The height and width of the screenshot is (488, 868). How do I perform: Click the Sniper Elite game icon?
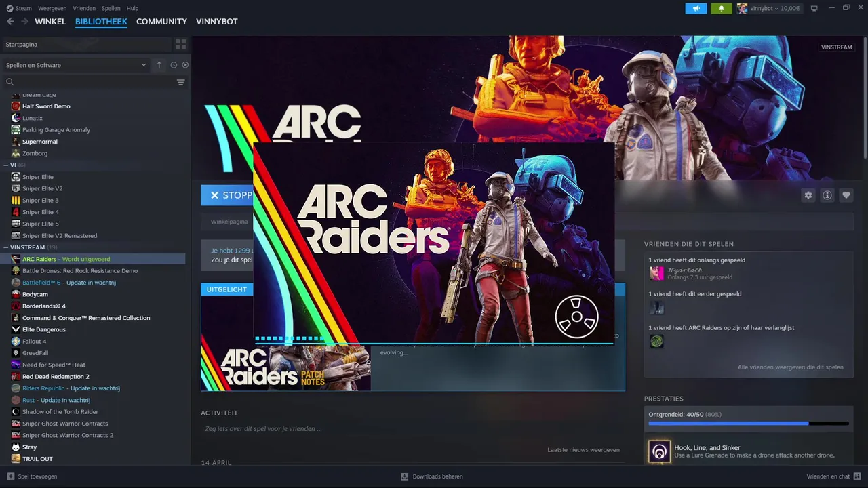(x=16, y=177)
